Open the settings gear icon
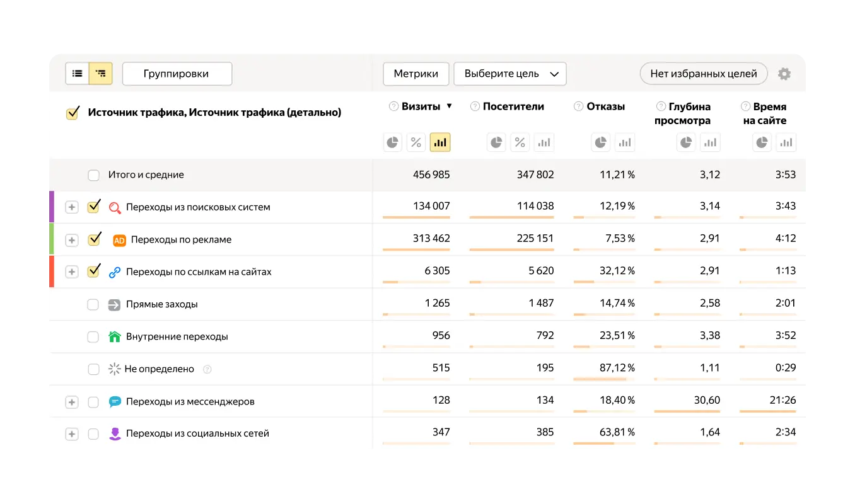This screenshot has width=855, height=504. pyautogui.click(x=784, y=74)
